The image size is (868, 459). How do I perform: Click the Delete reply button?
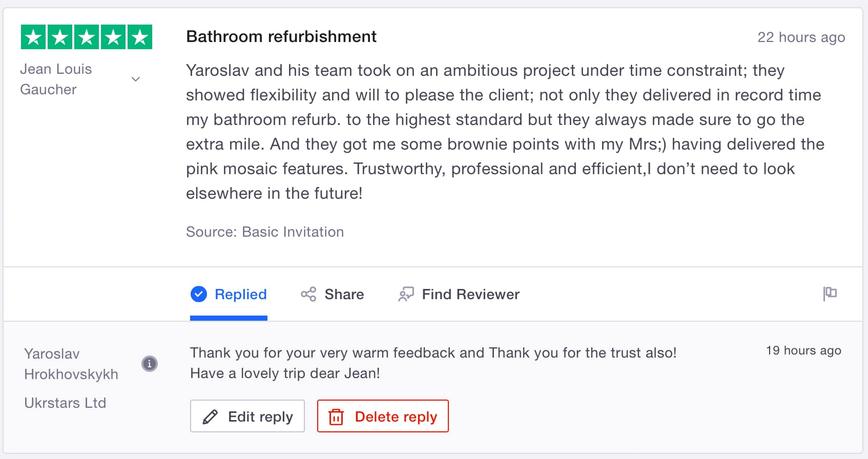[x=383, y=416]
